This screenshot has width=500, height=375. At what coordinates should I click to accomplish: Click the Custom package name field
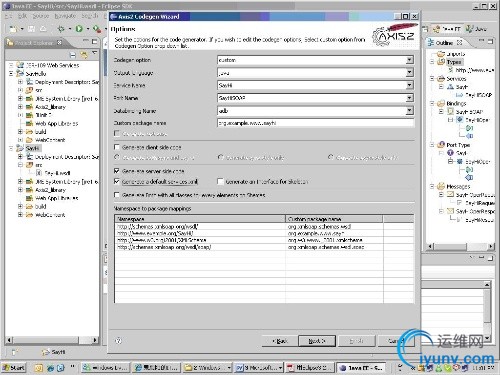[315, 123]
